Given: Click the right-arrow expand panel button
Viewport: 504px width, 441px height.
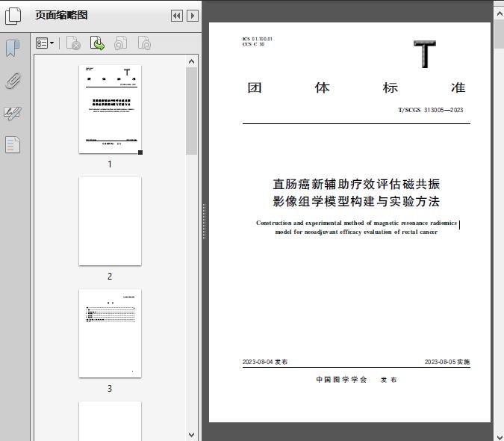Looking at the screenshot, I should [x=193, y=16].
